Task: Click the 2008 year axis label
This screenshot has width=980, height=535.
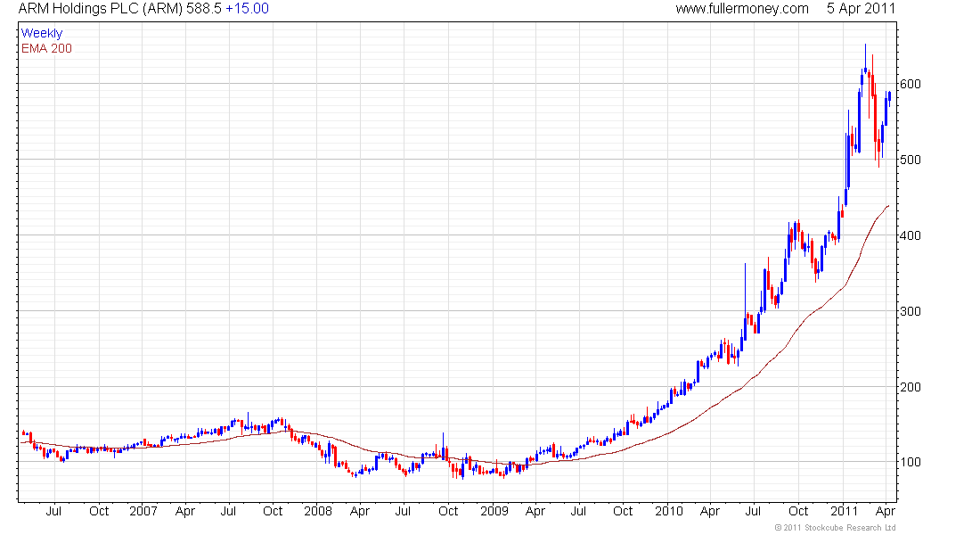Action: 318,511
